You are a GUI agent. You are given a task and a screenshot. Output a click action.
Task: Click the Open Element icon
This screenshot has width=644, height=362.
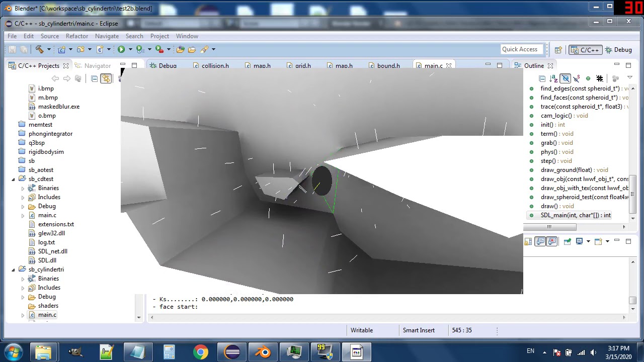[181, 49]
